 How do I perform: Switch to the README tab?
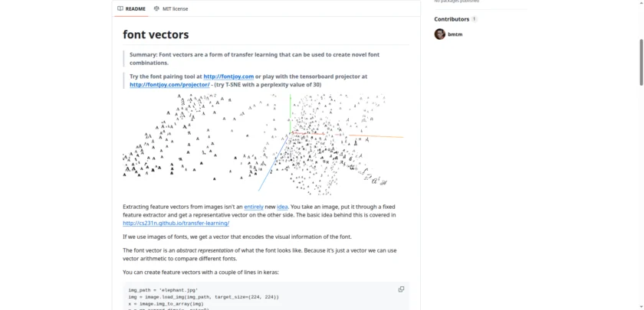tap(131, 9)
